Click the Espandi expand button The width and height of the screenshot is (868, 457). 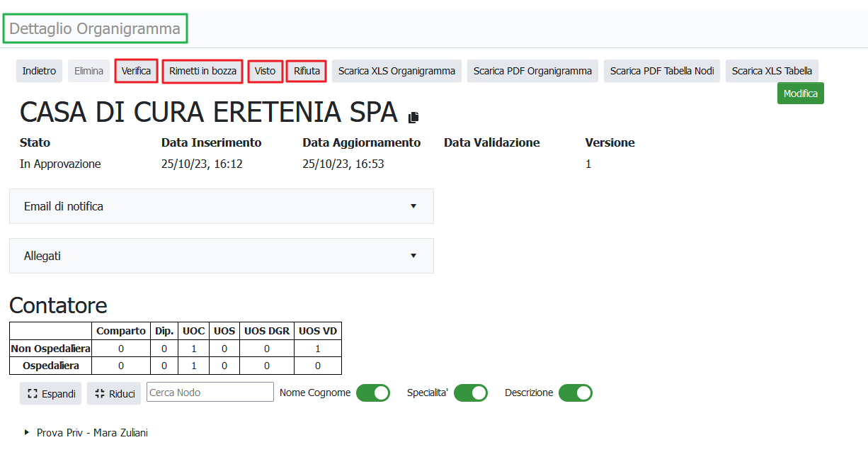pos(51,394)
